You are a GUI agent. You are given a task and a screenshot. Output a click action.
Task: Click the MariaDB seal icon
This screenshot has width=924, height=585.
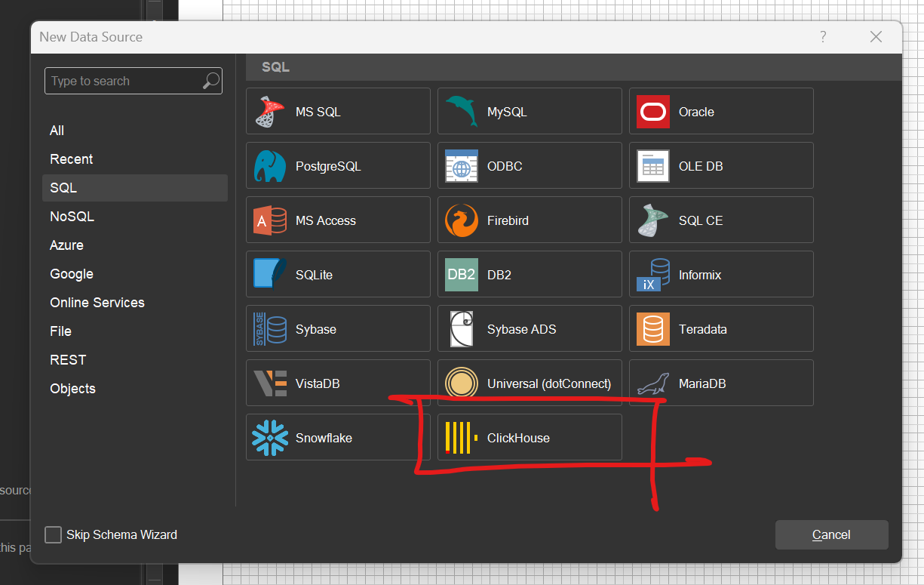click(x=652, y=383)
